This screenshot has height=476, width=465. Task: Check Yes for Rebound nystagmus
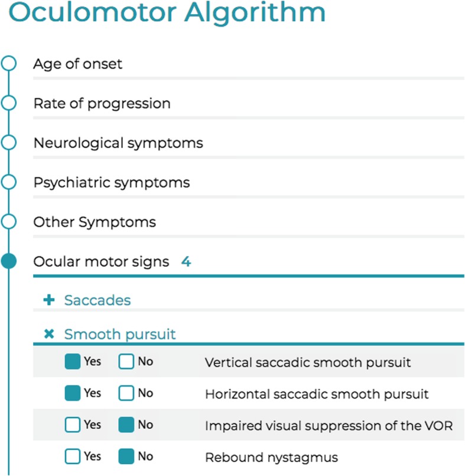pyautogui.click(x=72, y=456)
